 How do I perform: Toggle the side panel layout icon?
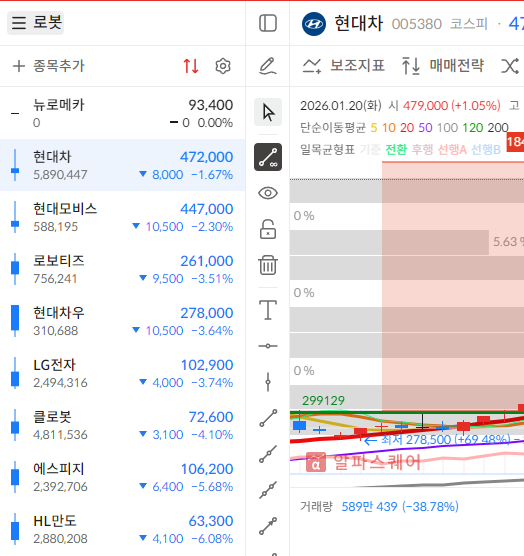tap(268, 23)
